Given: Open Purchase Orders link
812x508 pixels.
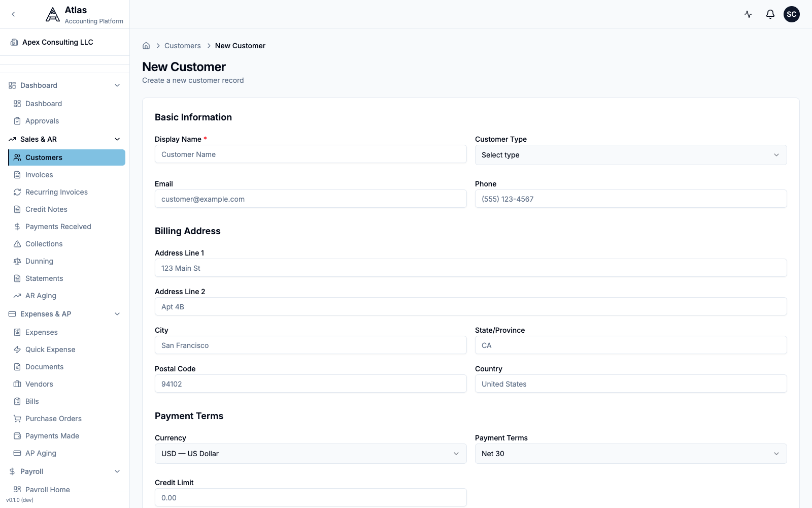Looking at the screenshot, I should pyautogui.click(x=67, y=419).
